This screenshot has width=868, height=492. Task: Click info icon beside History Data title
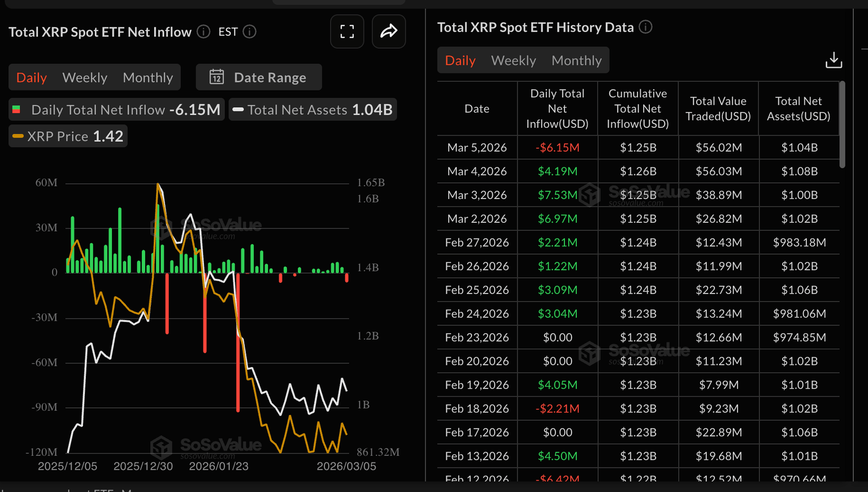point(645,27)
